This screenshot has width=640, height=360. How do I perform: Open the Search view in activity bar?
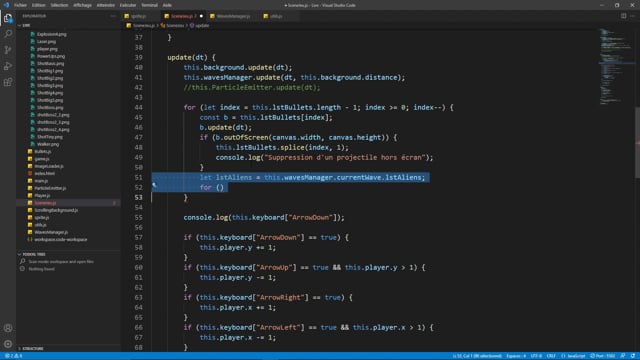pos(8,34)
